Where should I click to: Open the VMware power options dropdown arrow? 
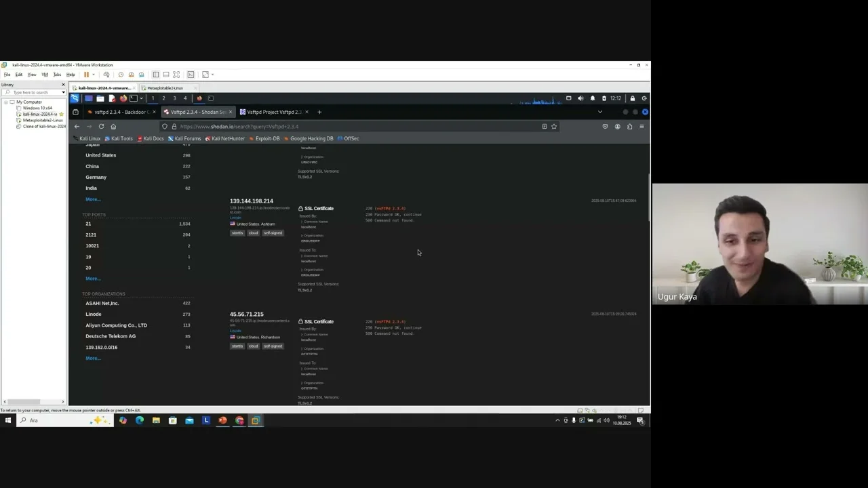pos(93,75)
